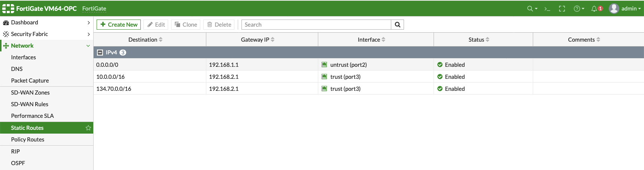Open the notifications bell icon
Image resolution: width=644 pixels, height=170 pixels.
(x=594, y=9)
